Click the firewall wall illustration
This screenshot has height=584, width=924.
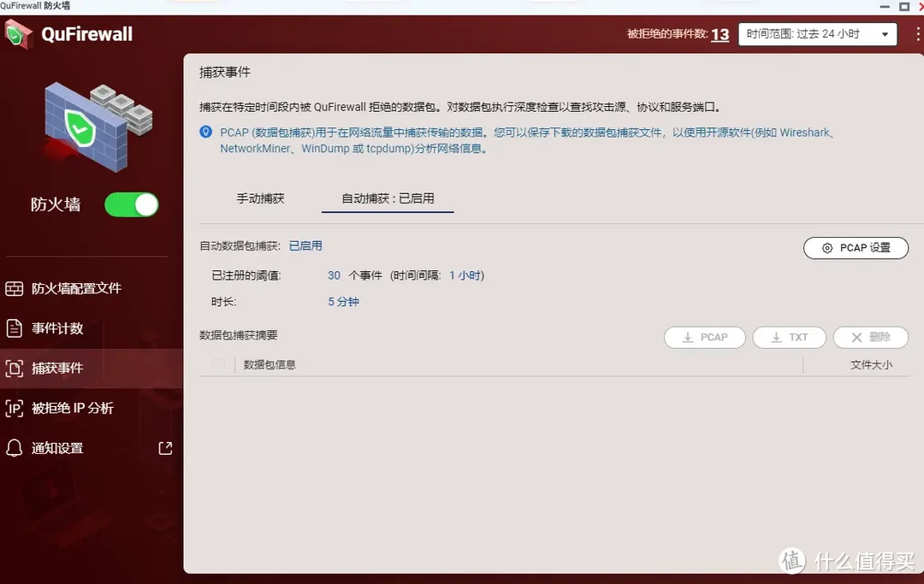tap(98, 127)
